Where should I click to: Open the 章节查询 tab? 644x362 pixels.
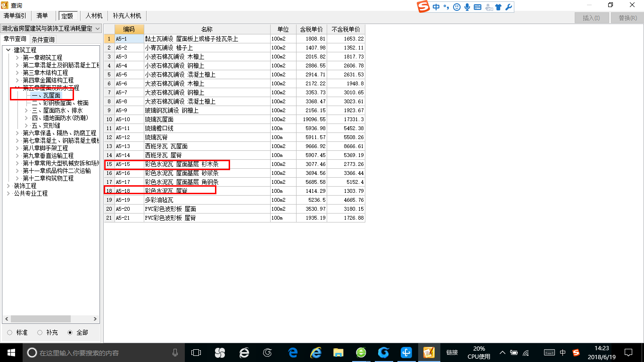tap(15, 39)
